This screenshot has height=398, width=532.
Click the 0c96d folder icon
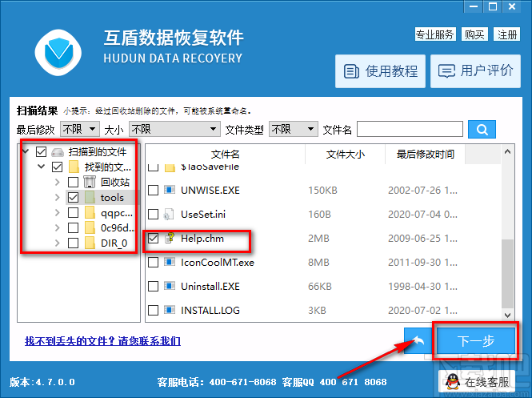(90, 227)
